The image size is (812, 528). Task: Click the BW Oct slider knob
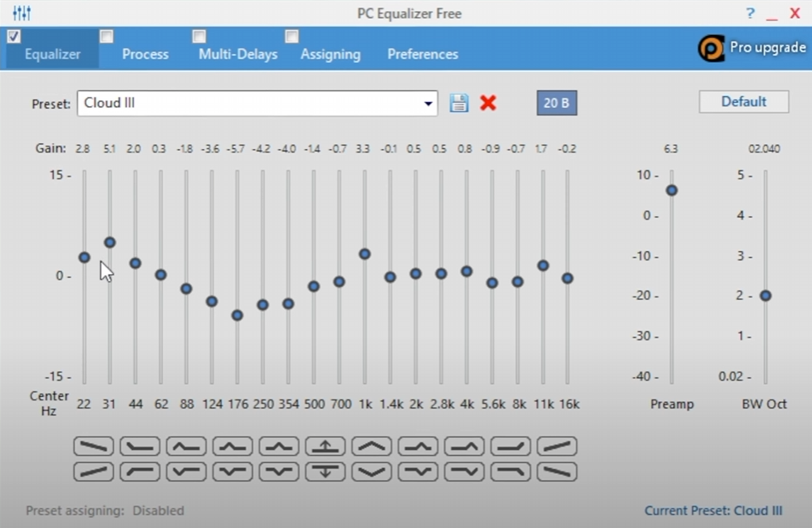tap(766, 296)
